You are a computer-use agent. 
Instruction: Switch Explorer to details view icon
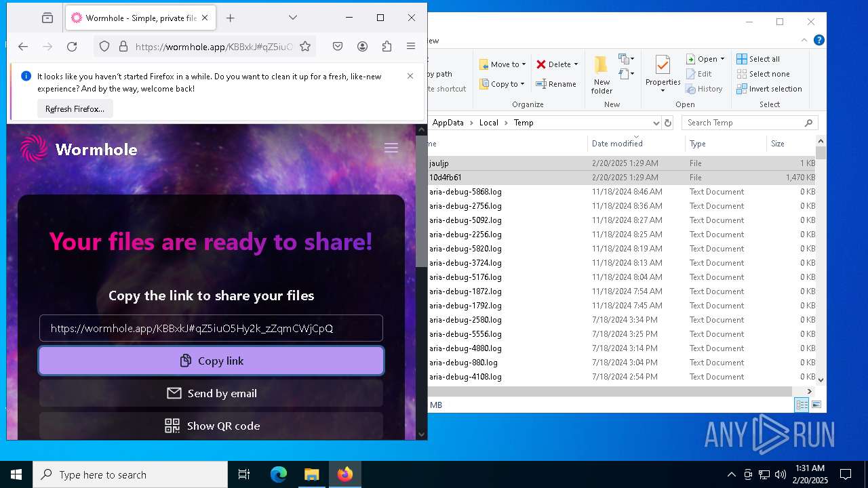pyautogui.click(x=802, y=405)
